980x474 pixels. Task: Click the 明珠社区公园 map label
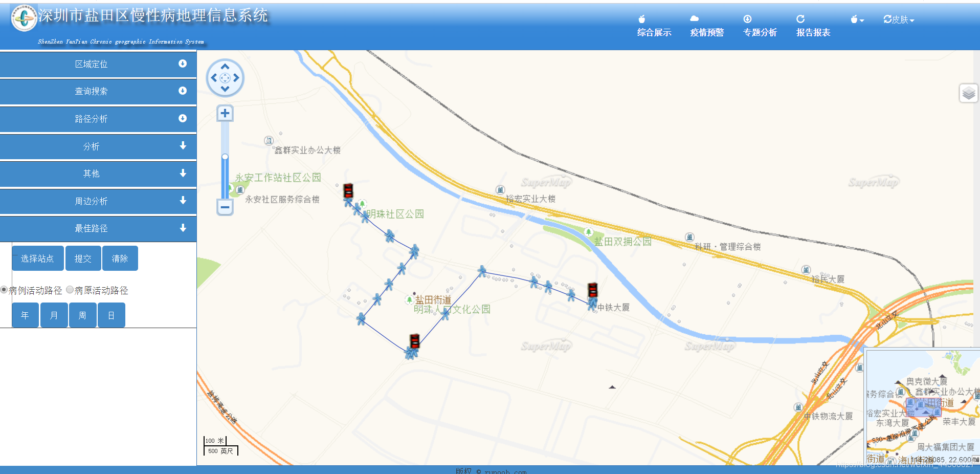click(395, 213)
